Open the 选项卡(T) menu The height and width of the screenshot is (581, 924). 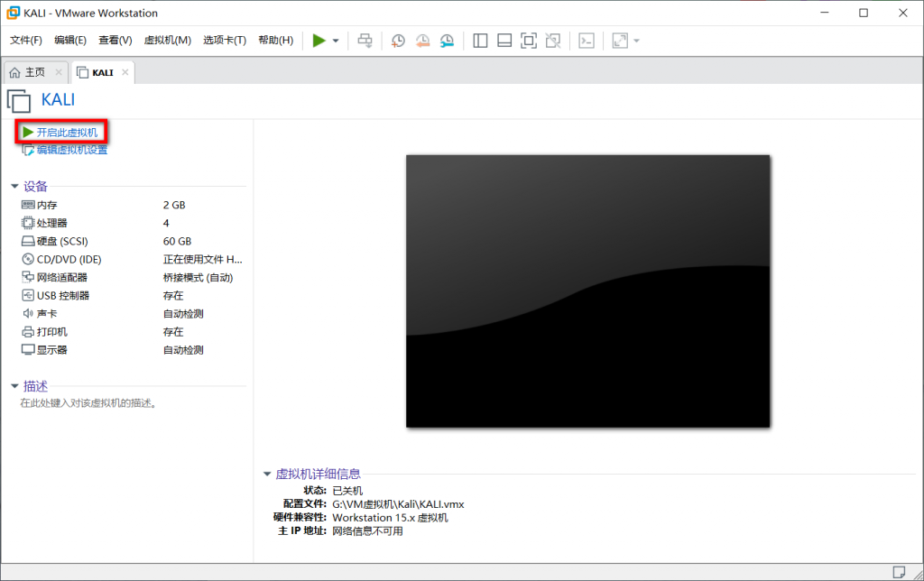pyautogui.click(x=225, y=40)
